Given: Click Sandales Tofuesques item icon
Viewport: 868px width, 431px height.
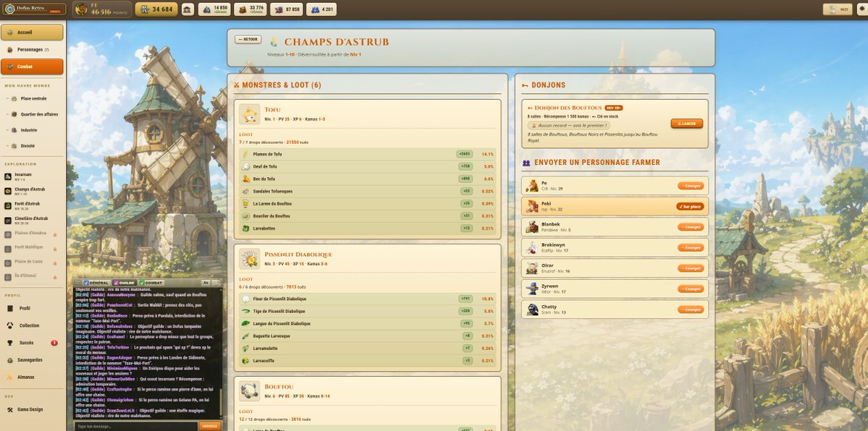Looking at the screenshot, I should click(x=246, y=192).
